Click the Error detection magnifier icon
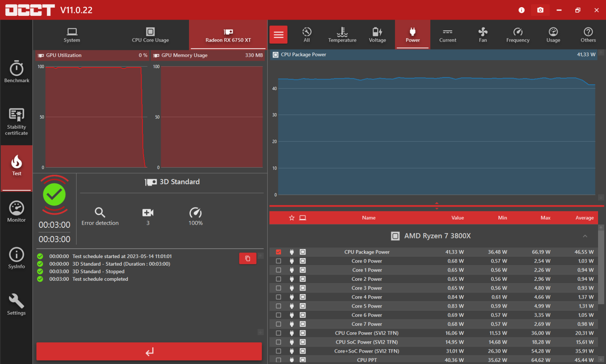This screenshot has width=606, height=364. click(100, 212)
